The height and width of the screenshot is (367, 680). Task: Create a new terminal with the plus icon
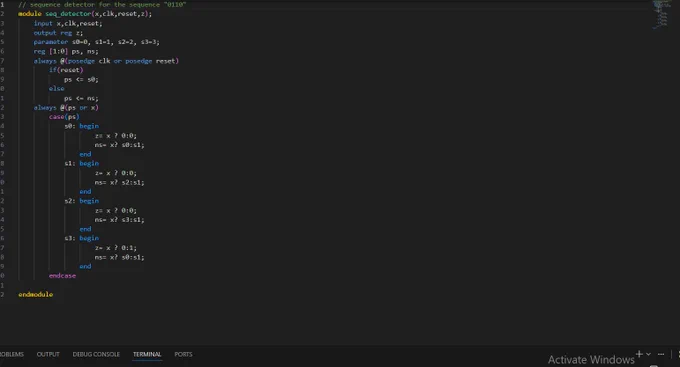click(x=639, y=354)
